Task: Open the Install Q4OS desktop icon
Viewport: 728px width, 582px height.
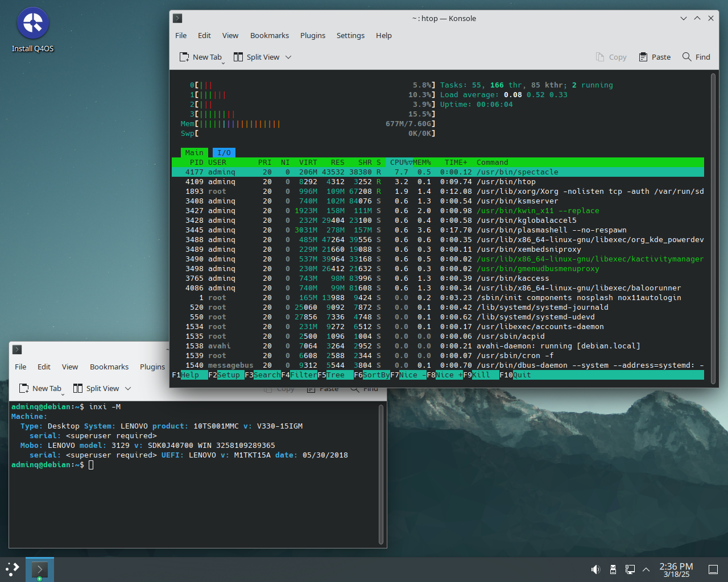Action: tap(33, 31)
